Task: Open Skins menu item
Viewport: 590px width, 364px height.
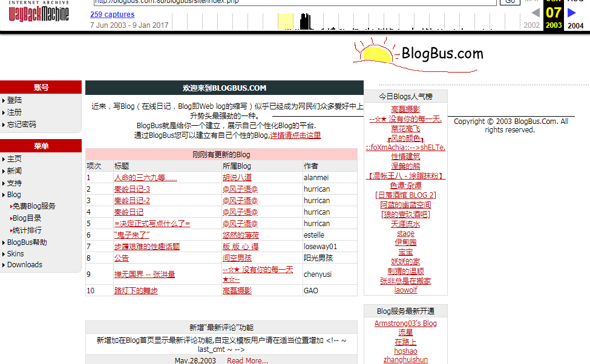Action: tap(15, 253)
